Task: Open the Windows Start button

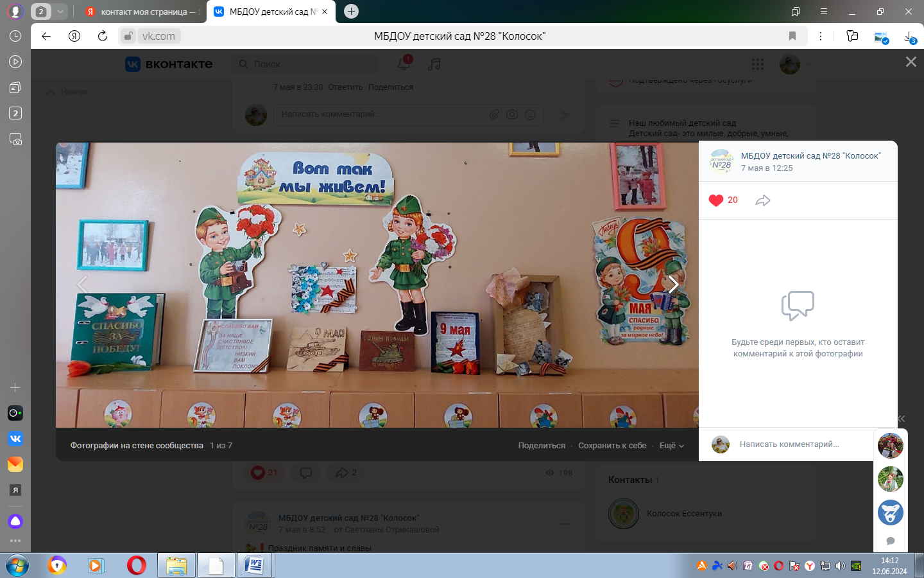Action: coord(17,566)
